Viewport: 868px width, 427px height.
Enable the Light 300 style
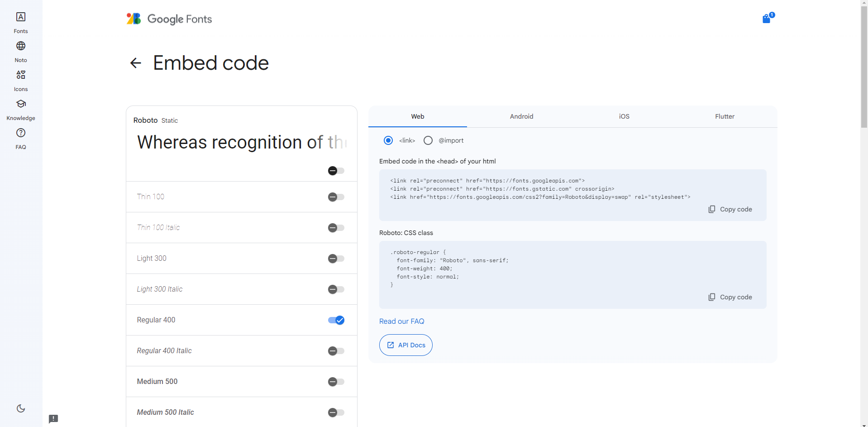point(336,259)
